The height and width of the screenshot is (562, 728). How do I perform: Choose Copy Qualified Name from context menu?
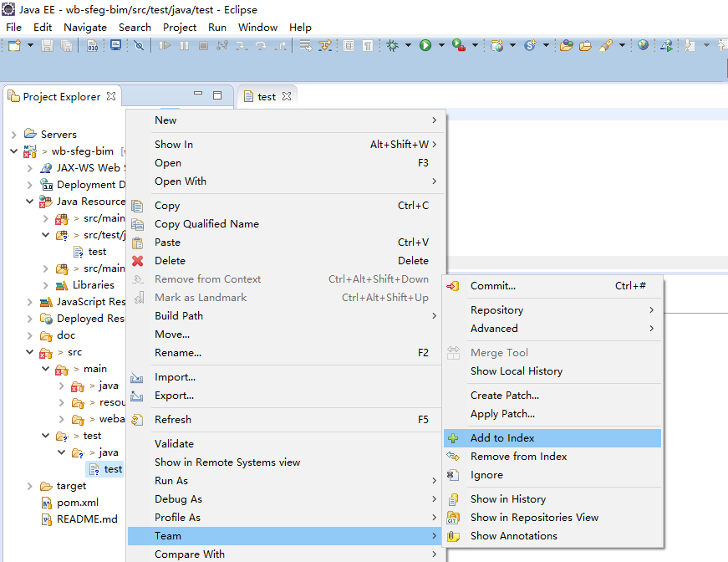(x=285, y=224)
